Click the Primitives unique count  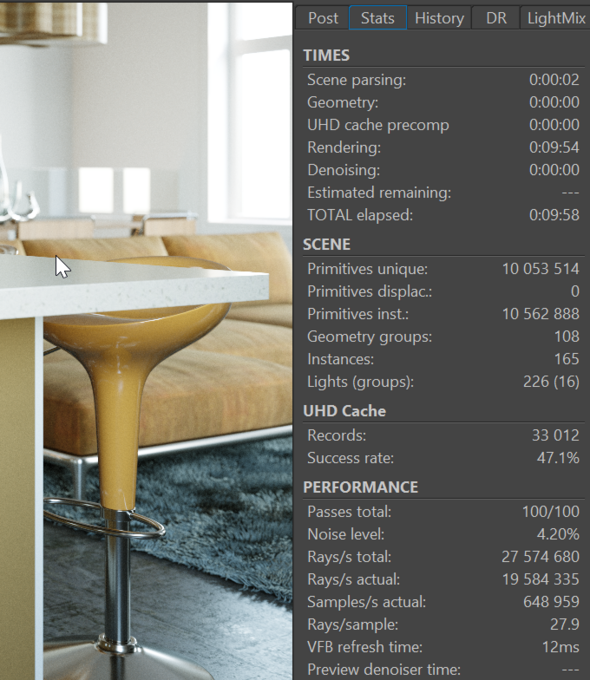point(541,269)
